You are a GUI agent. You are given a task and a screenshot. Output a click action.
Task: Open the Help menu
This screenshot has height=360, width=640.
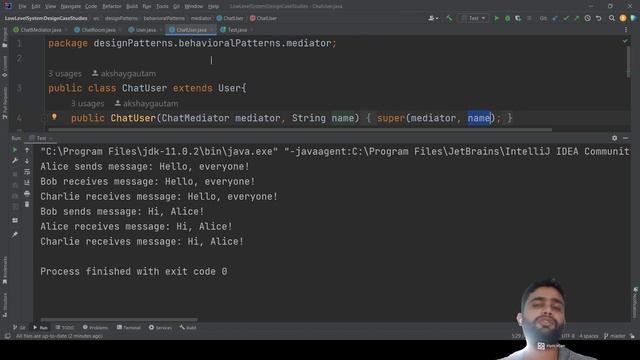[213, 7]
